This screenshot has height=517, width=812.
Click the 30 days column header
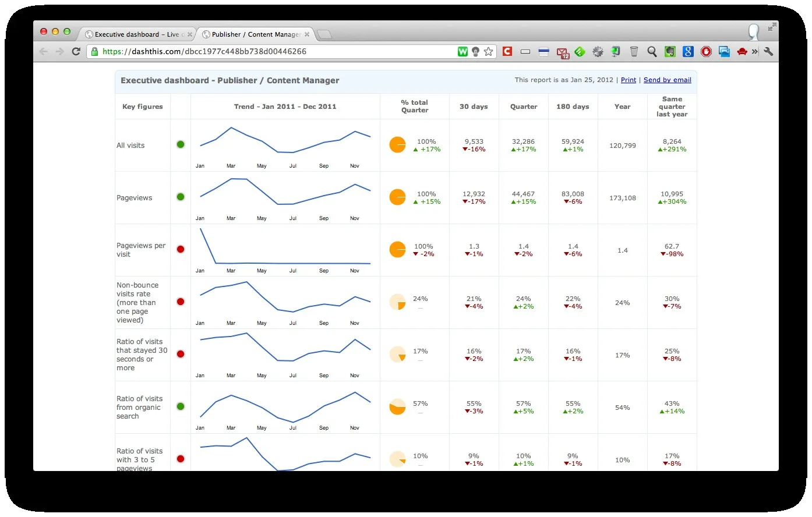tap(474, 107)
